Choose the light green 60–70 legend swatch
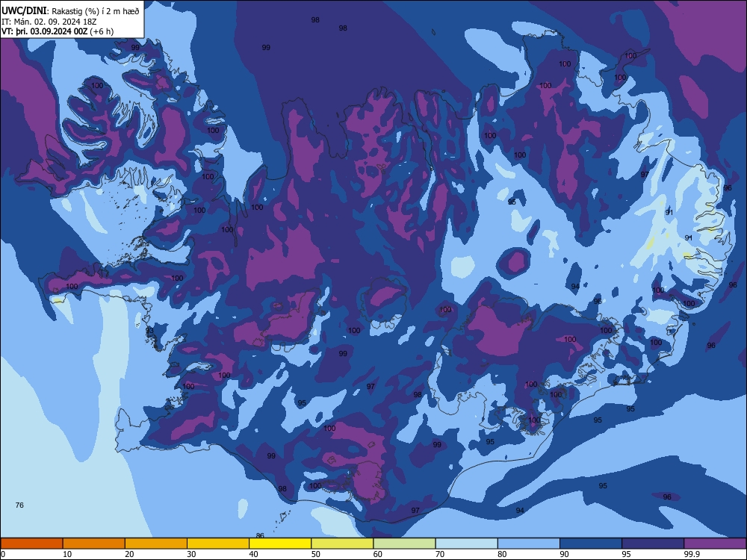 tap(404, 544)
